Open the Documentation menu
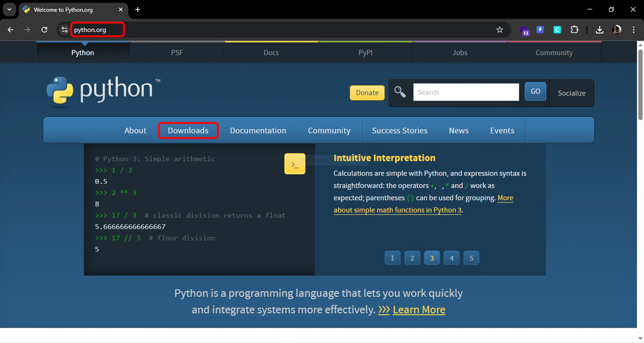Viewport: 644px width, 343px height. [x=258, y=130]
